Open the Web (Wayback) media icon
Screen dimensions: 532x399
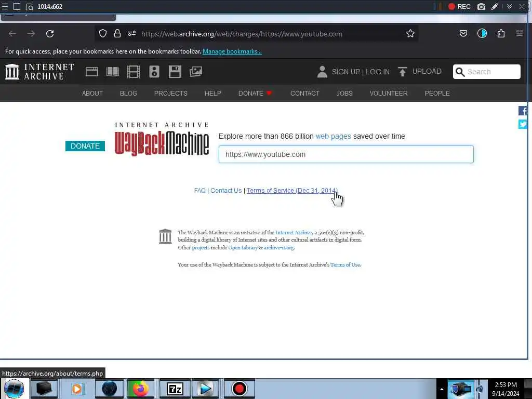pyautogui.click(x=91, y=72)
